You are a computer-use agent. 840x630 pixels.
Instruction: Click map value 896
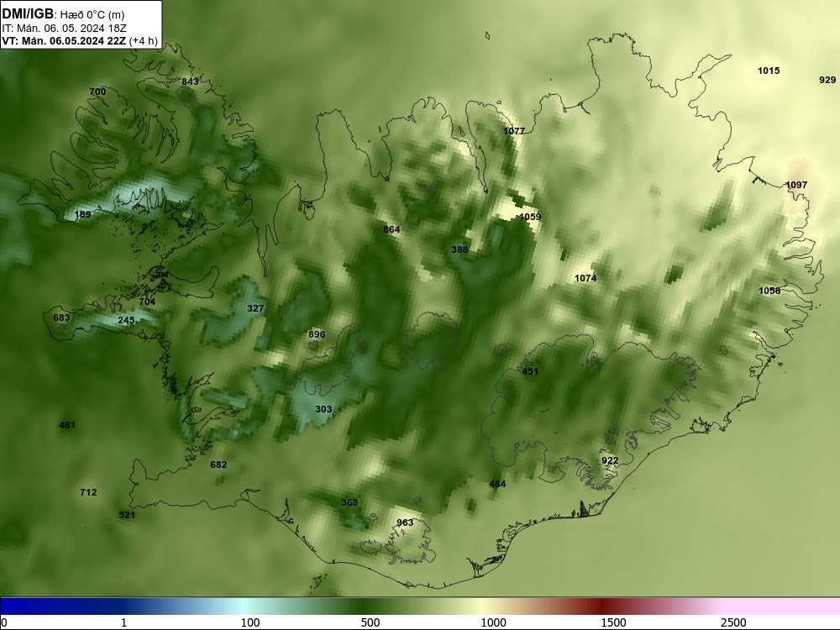click(318, 334)
